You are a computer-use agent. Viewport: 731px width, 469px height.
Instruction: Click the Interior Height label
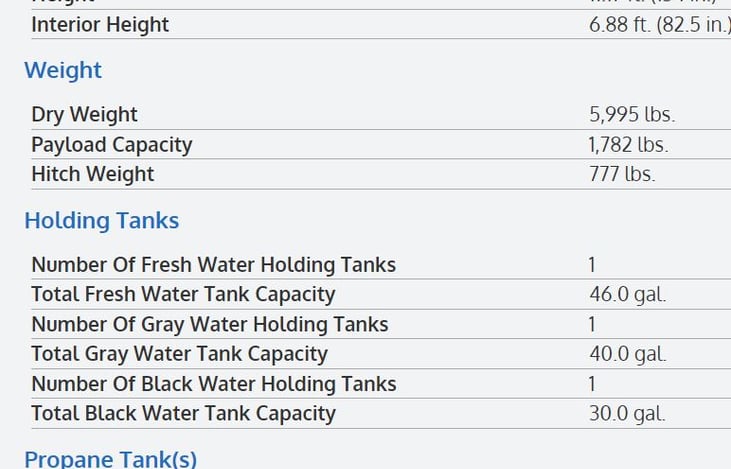tap(100, 25)
